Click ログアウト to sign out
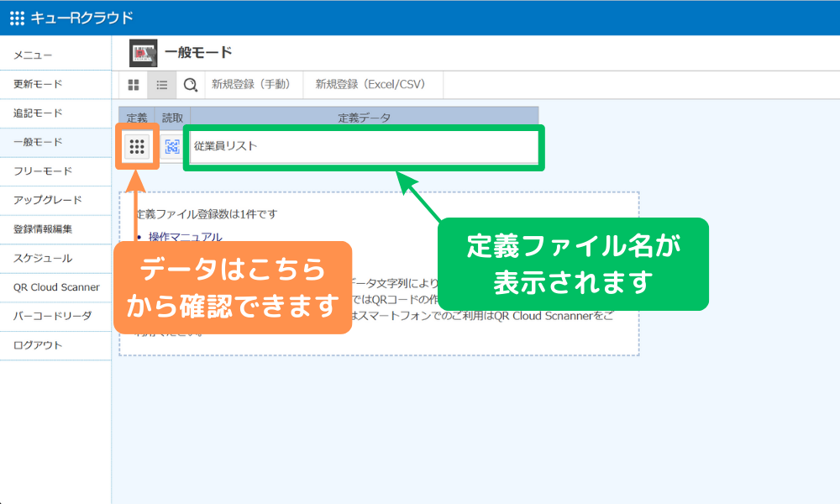Image resolution: width=840 pixels, height=504 pixels. 55,345
